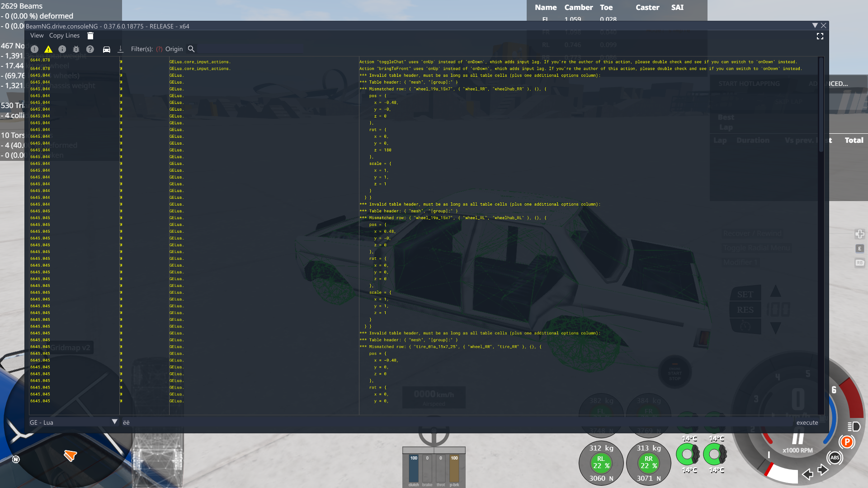Viewport: 868px width, 488px height.
Task: Toggle the error level filter icon
Action: click(34, 49)
